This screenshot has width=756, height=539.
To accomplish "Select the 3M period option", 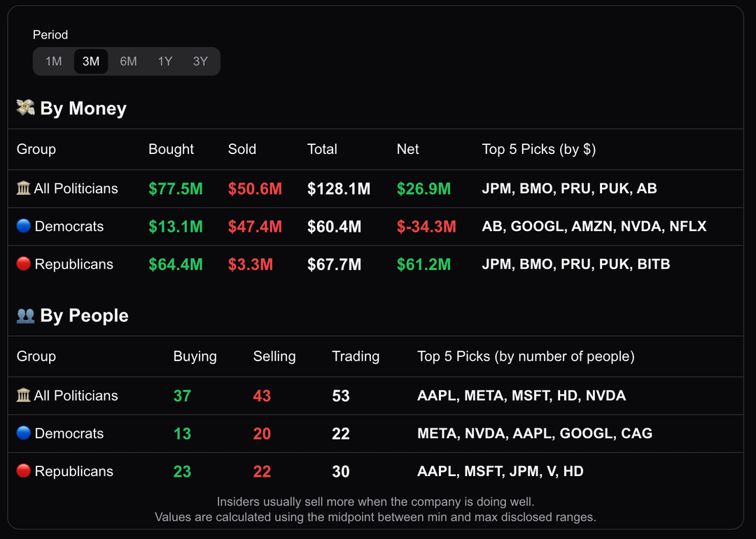I will coord(91,62).
